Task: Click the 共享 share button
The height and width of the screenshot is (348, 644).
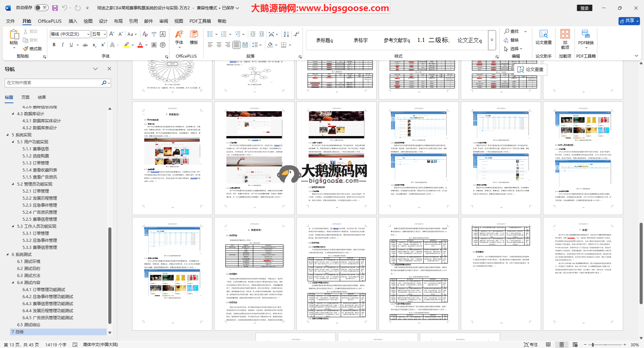Action: [x=629, y=21]
